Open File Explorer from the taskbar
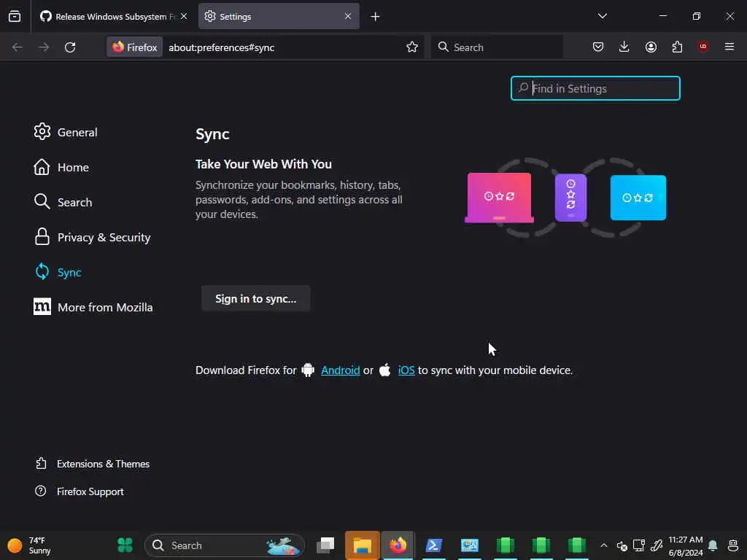The width and height of the screenshot is (747, 560). (362, 545)
